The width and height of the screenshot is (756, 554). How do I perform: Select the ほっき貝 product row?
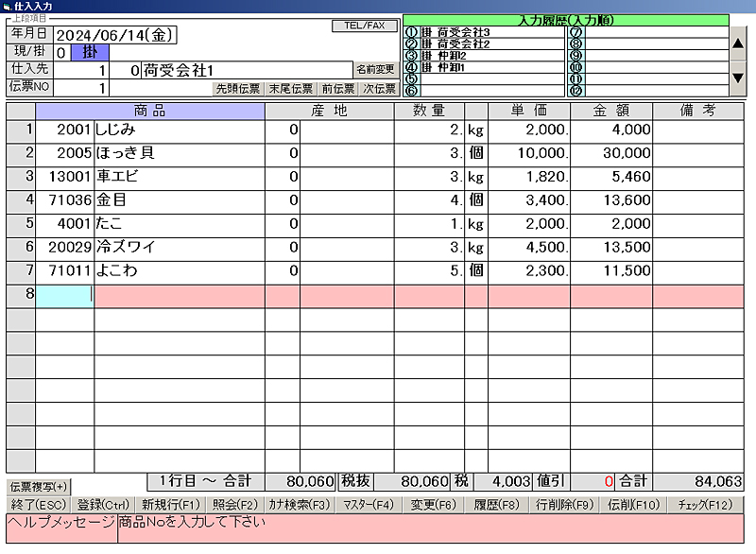pos(180,153)
